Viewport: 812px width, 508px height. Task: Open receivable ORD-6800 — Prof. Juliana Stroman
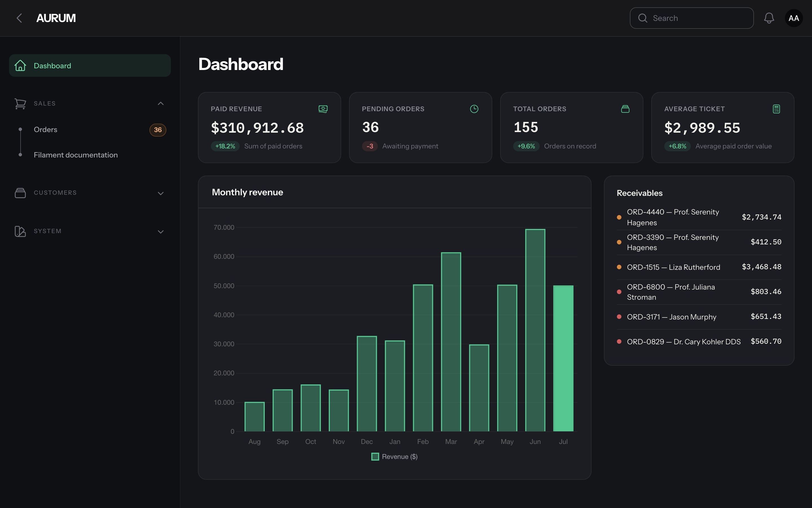click(699, 292)
